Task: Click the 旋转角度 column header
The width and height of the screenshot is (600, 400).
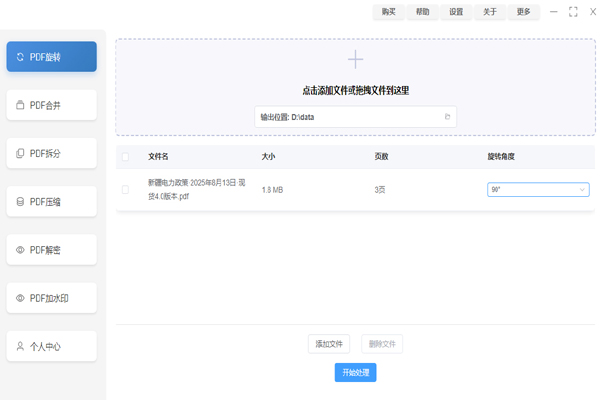Action: pyautogui.click(x=501, y=157)
